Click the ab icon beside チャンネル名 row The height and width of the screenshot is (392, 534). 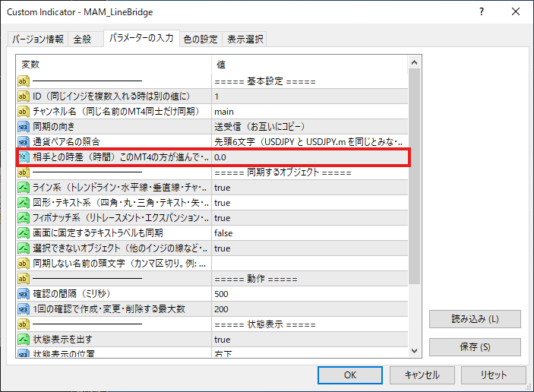click(23, 112)
